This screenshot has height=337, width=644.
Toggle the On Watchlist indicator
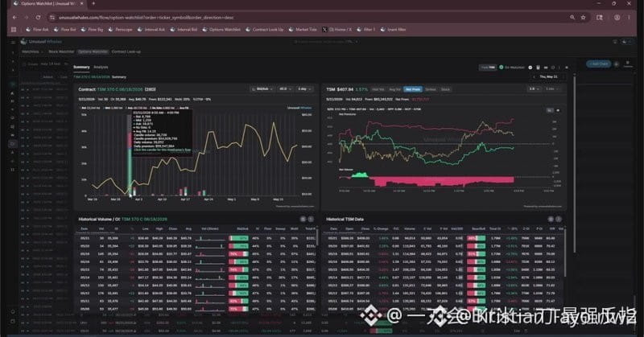click(x=511, y=68)
